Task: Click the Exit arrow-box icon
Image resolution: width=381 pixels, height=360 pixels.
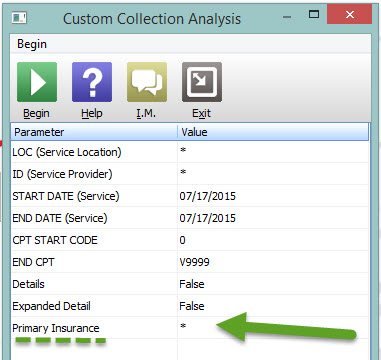Action: coord(202,82)
